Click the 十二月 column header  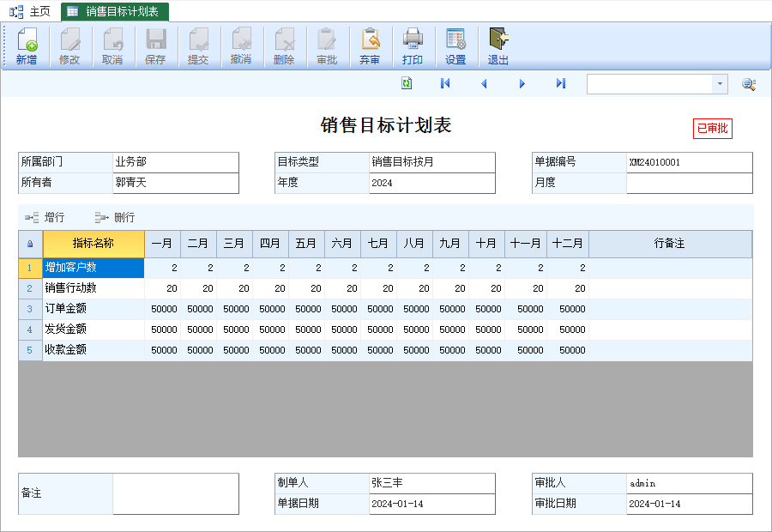point(568,244)
